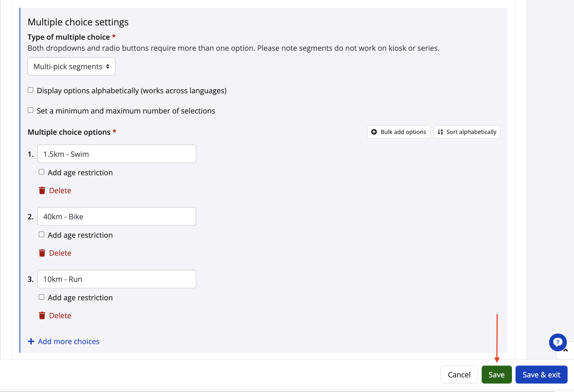Click the help question mark bubble icon

click(x=558, y=342)
